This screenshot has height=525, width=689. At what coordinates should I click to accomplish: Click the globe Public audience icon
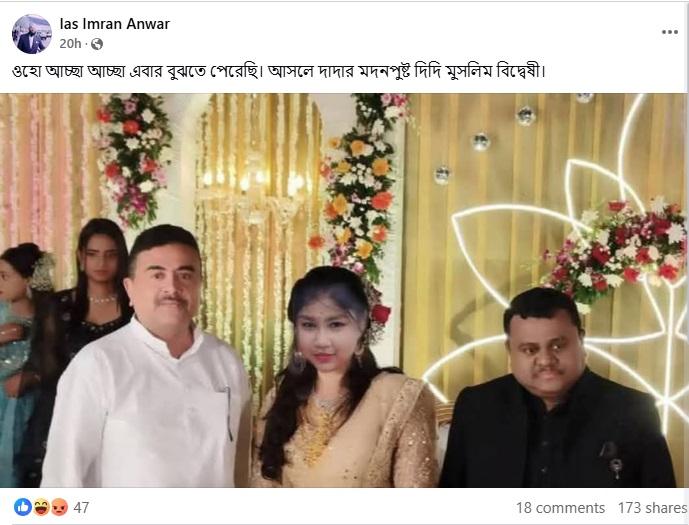(x=97, y=44)
